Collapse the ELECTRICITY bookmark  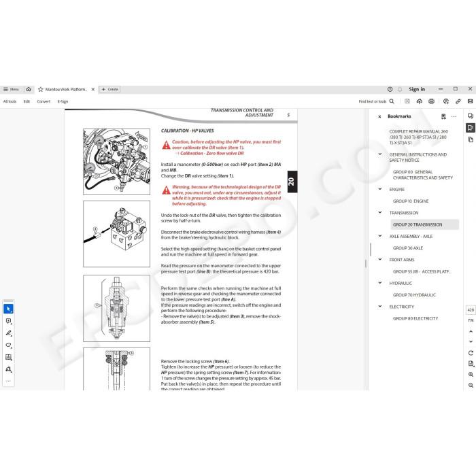click(x=379, y=306)
